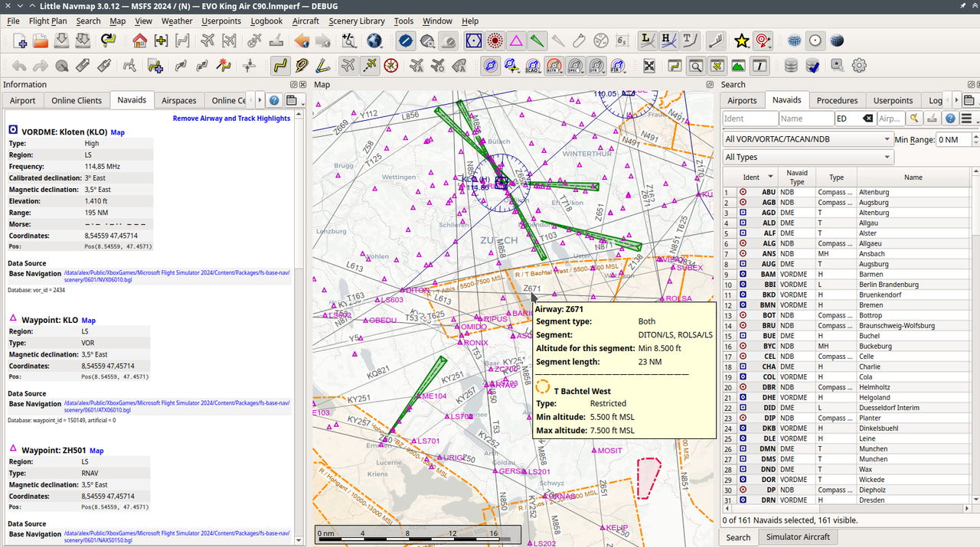Open the Scenery Library menu
This screenshot has height=547, width=980.
[x=357, y=21]
